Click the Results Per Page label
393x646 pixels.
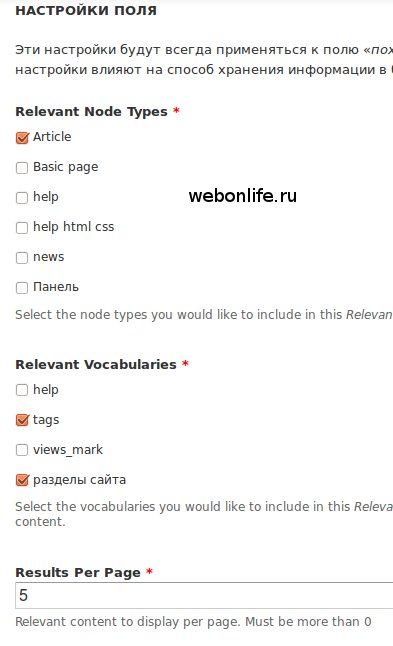tap(78, 572)
